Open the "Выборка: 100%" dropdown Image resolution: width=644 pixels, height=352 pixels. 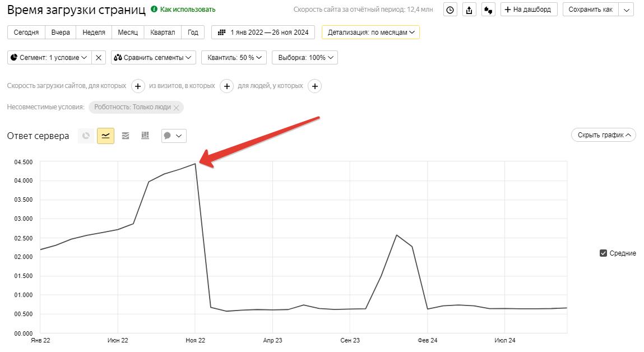click(304, 57)
